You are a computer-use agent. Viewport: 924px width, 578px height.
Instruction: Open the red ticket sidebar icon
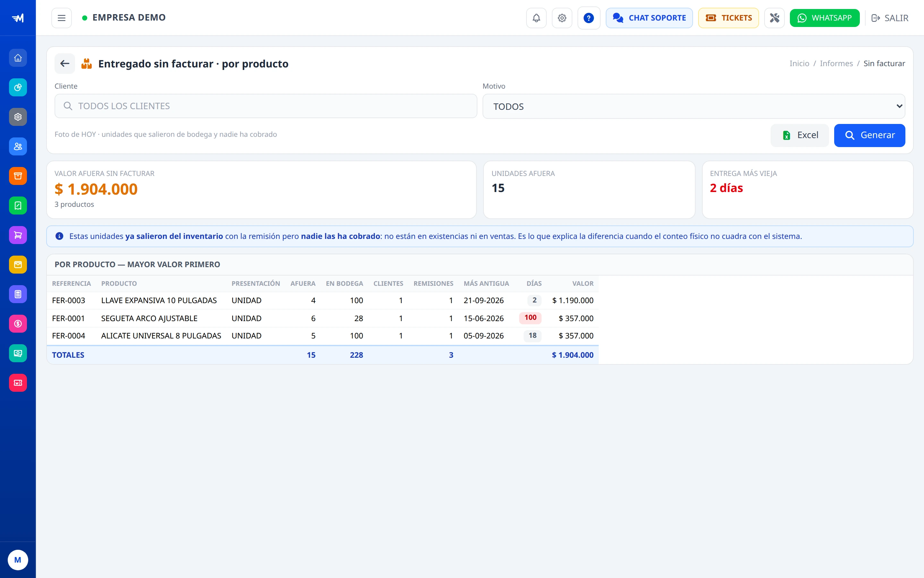[x=18, y=383]
